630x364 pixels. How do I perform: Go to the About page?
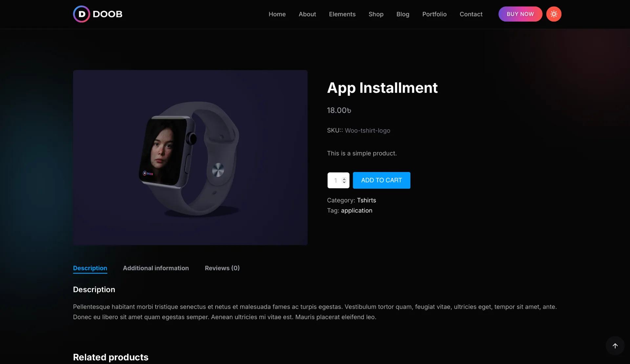point(307,14)
